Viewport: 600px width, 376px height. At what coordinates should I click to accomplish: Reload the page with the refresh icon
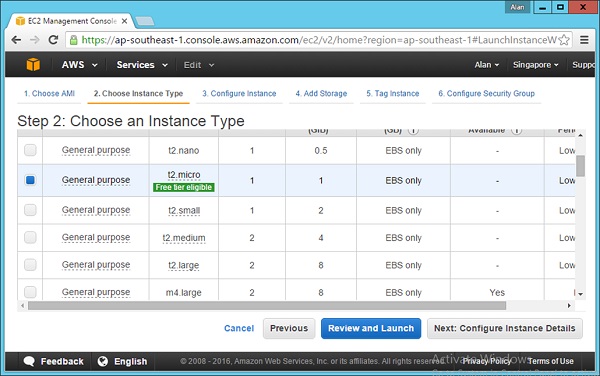[x=53, y=40]
